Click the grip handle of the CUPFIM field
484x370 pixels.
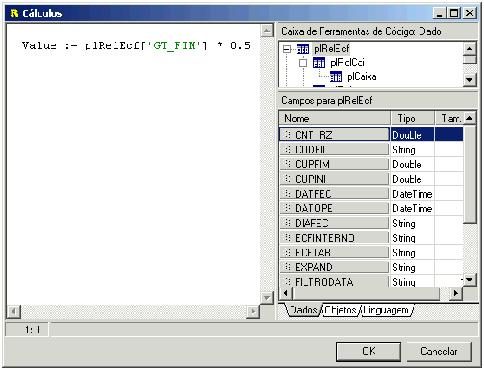(x=288, y=164)
